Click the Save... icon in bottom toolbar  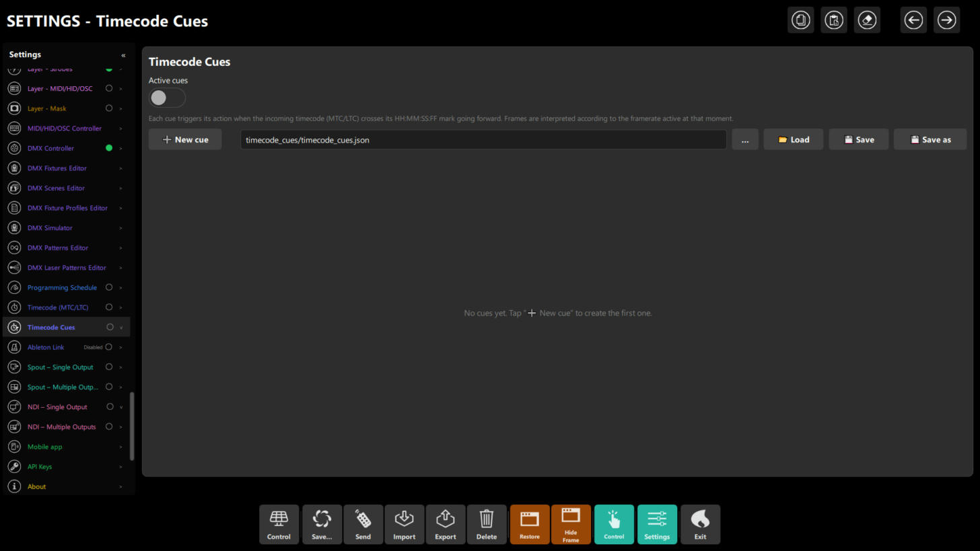point(322,525)
